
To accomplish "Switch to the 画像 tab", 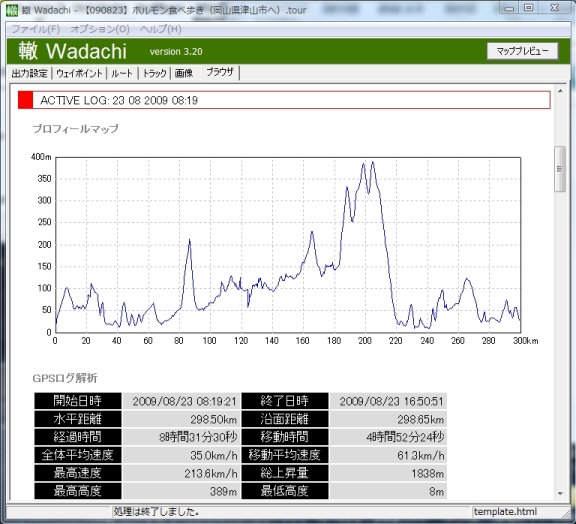I will [184, 73].
